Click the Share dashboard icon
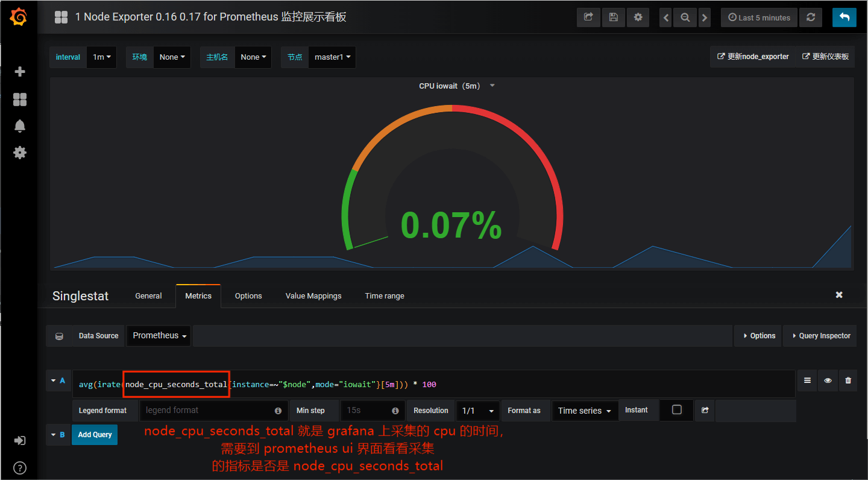 [x=588, y=17]
